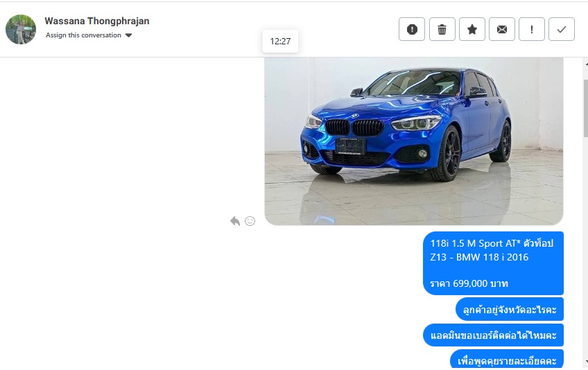Open Assign this conversation menu
The image size is (588, 370).
[x=89, y=35]
